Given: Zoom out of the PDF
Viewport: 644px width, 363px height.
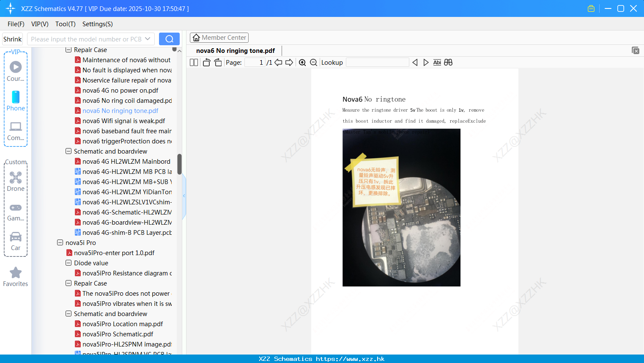Looking at the screenshot, I should pyautogui.click(x=314, y=63).
